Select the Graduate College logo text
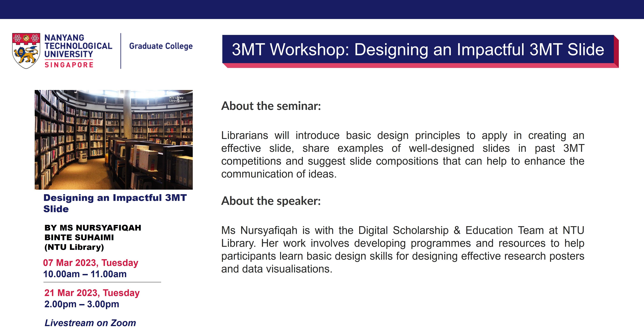This screenshot has height=334, width=644. click(160, 46)
